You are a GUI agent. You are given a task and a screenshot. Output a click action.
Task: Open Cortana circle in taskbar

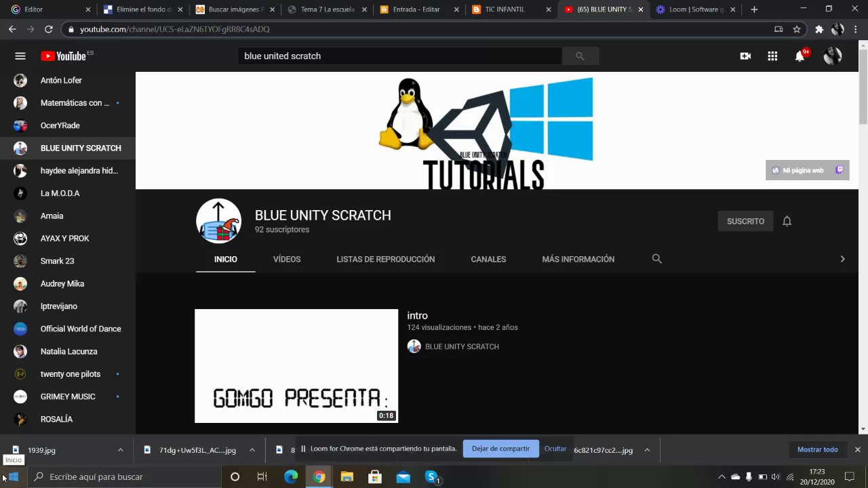[235, 477]
